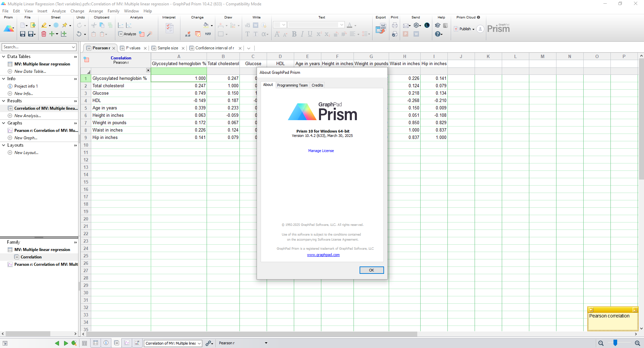
Task: Click the zoom slider handle
Action: [615, 343]
